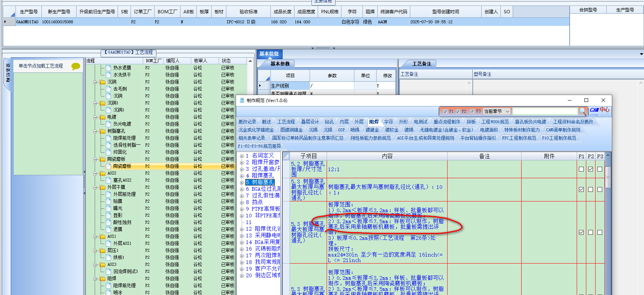
Task: Click the AOI2 folder icon
Action: point(102,173)
